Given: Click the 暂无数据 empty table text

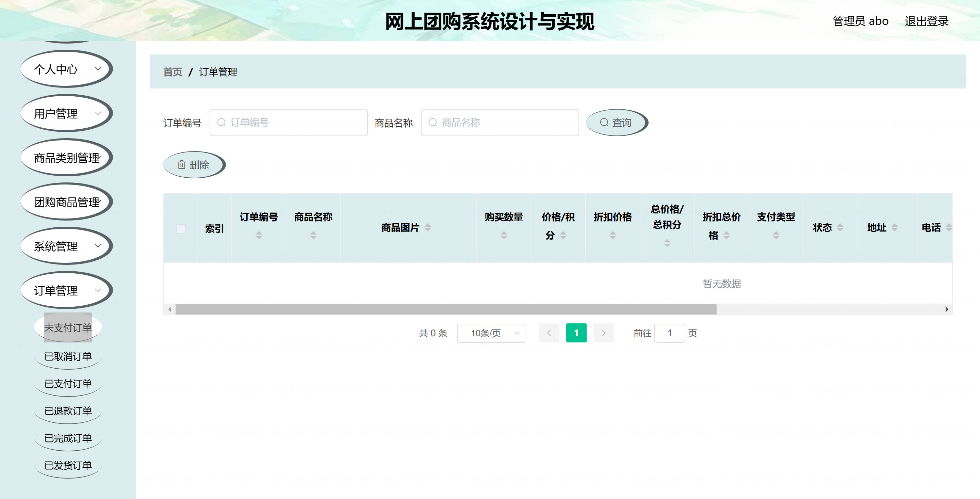Looking at the screenshot, I should 722,284.
